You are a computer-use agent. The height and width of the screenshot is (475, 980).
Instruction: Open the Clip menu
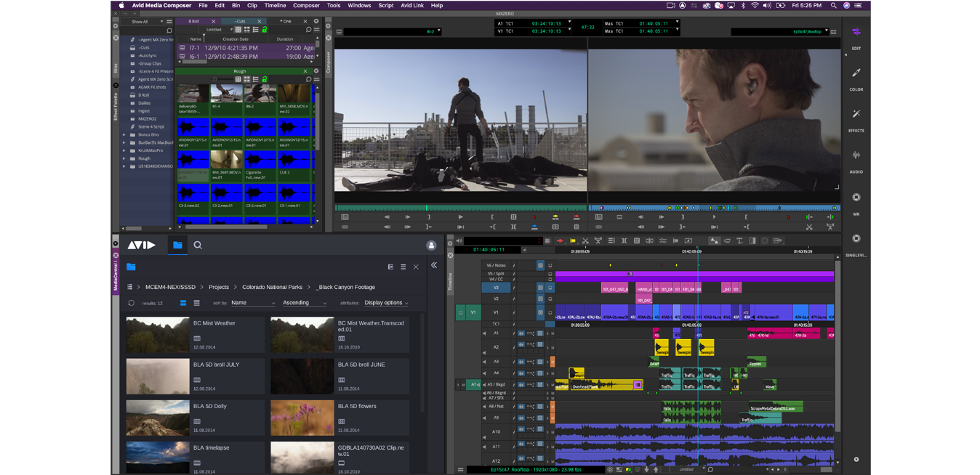[252, 5]
